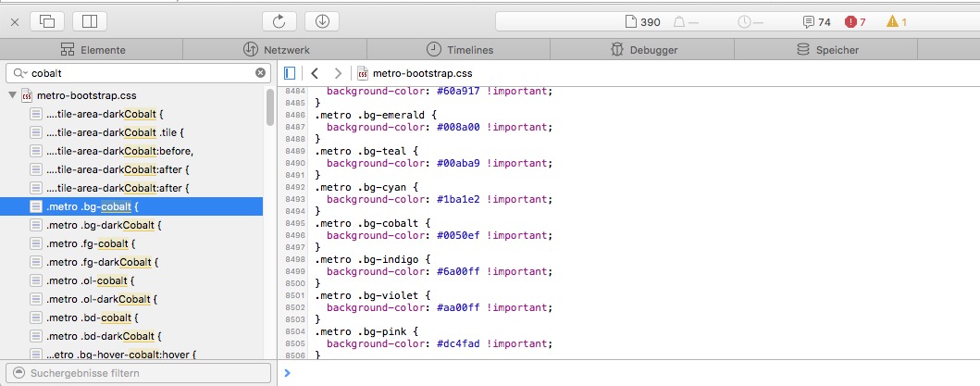The width and height of the screenshot is (980, 386).
Task: Dock the inspector to the side
Action: coord(90,21)
